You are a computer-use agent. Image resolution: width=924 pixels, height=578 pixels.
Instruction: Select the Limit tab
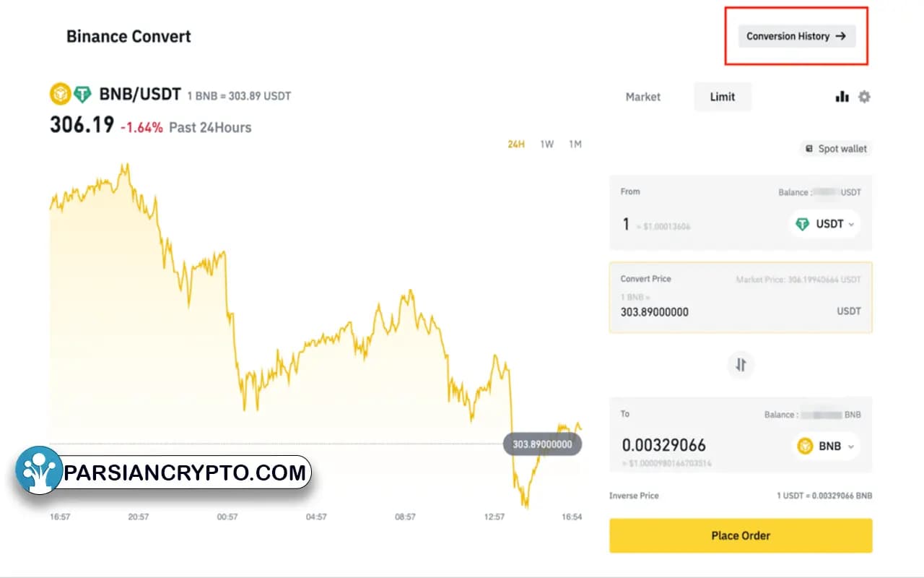[723, 97]
